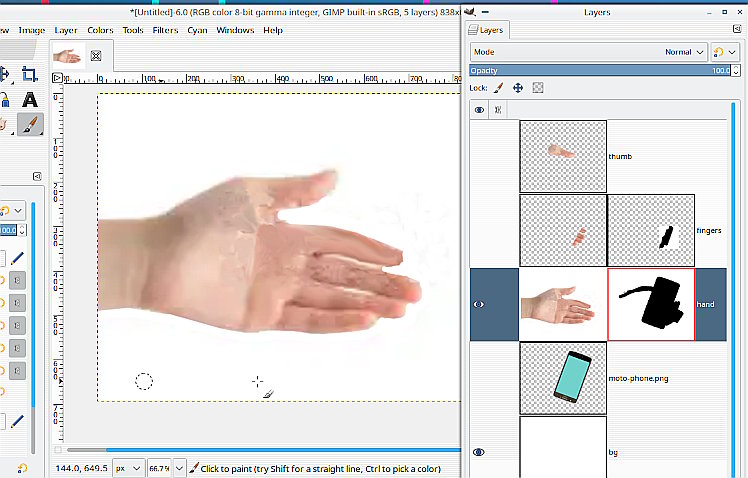Click the thumb layer name

click(620, 156)
